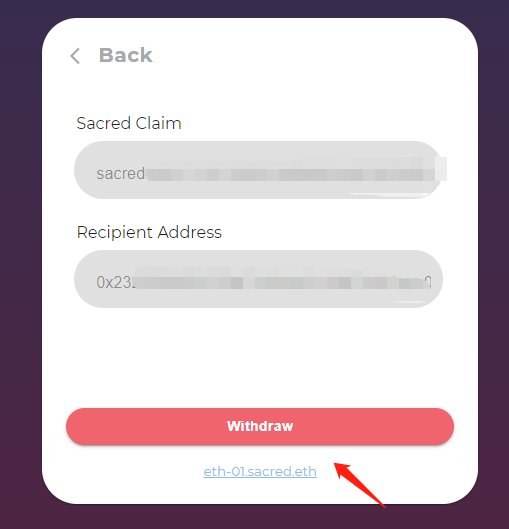Click the Sacred Claim field label
This screenshot has height=529, width=509.
[x=129, y=123]
